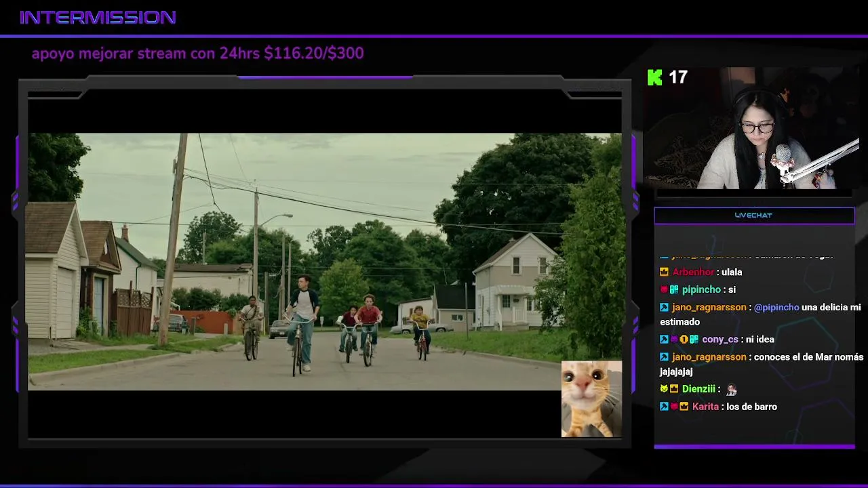868x488 pixels.
Task: Click the red badge beside Karita
Action: pyautogui.click(x=674, y=407)
